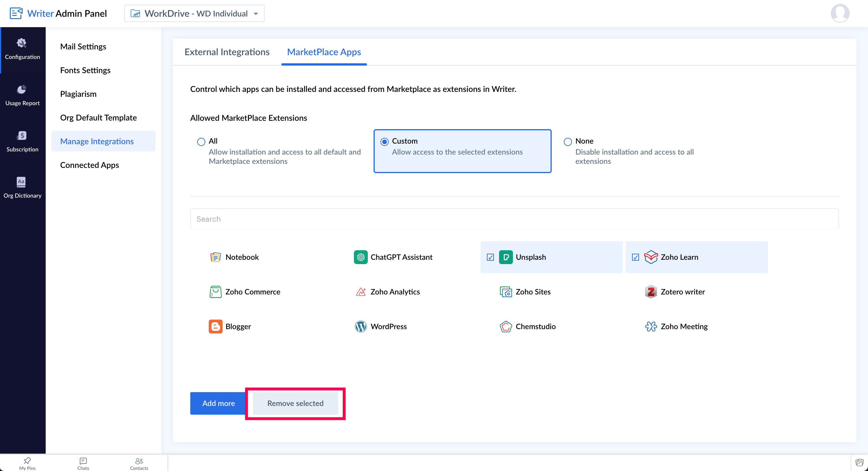Open Mail Settings in side menu
The width and height of the screenshot is (868, 471).
pyautogui.click(x=83, y=47)
